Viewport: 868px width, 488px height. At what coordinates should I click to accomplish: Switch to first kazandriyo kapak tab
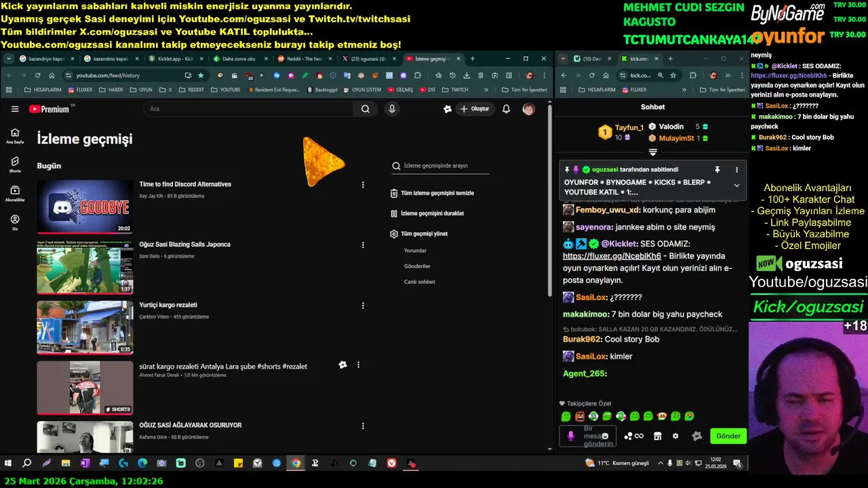(46, 59)
